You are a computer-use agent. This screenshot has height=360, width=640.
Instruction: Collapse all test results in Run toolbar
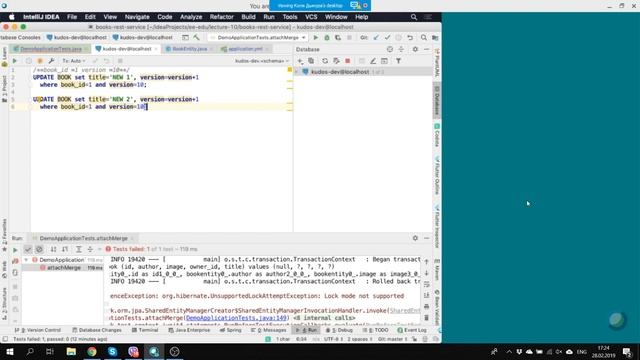click(x=90, y=249)
